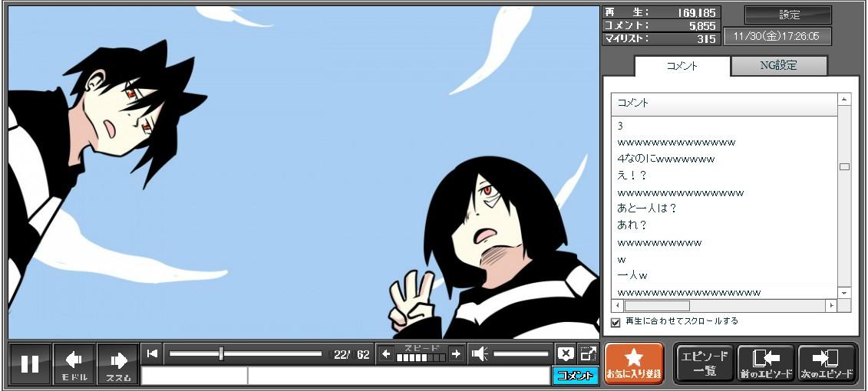This screenshot has height=391, width=868.
Task: Open the エピソード一覧 episode list
Action: pos(705,363)
